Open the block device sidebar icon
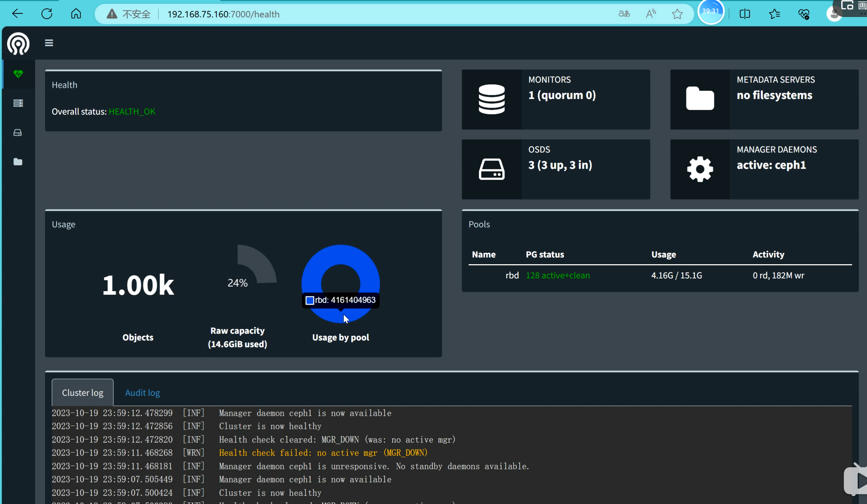 (x=18, y=132)
